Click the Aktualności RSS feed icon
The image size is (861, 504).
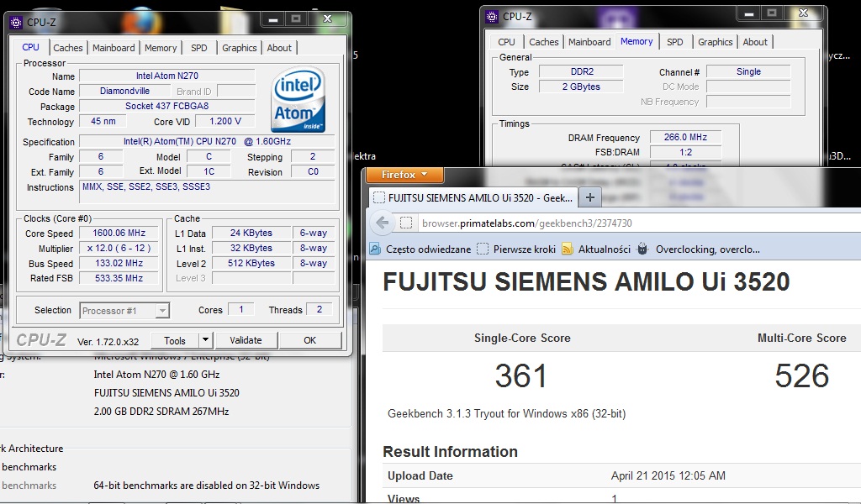click(568, 249)
